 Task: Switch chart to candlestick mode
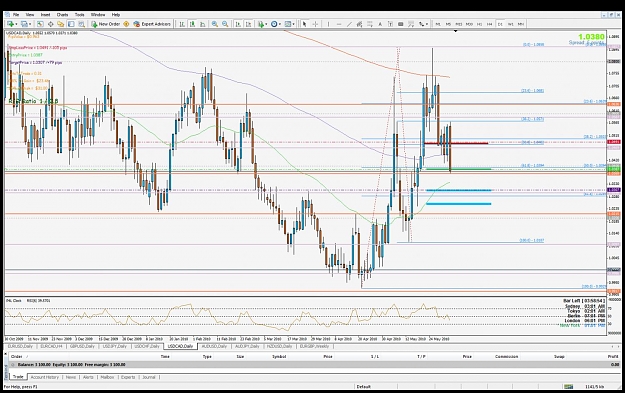(x=192, y=24)
